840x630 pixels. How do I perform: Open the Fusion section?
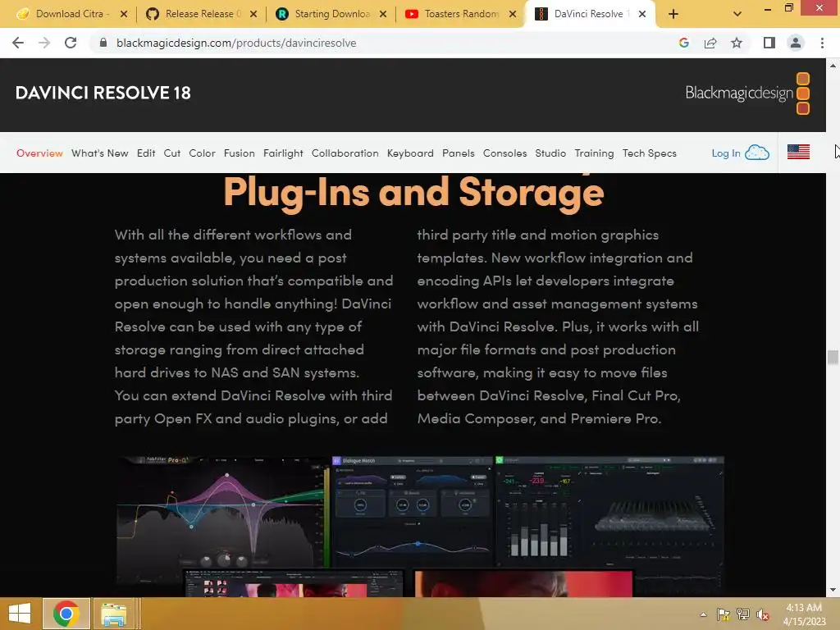pos(239,153)
